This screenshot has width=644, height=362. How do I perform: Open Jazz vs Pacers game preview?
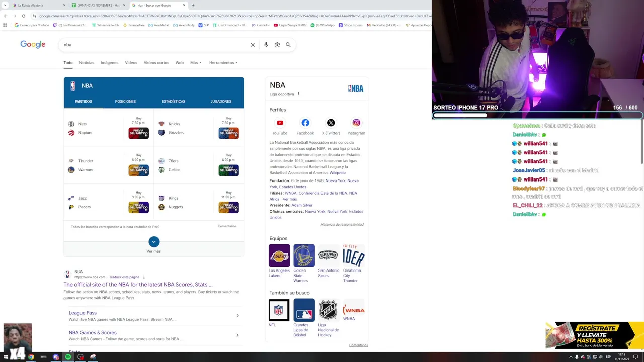click(138, 207)
